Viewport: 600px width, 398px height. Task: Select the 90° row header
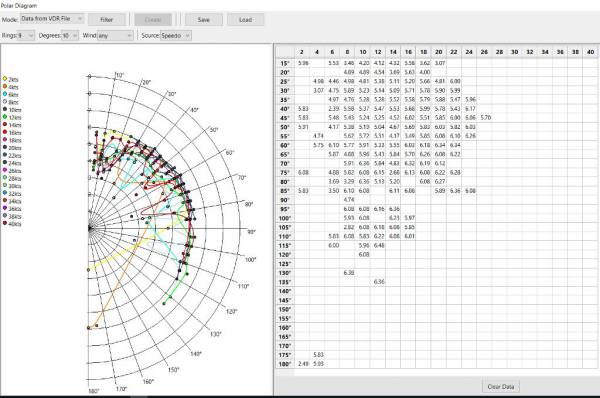[x=285, y=200]
